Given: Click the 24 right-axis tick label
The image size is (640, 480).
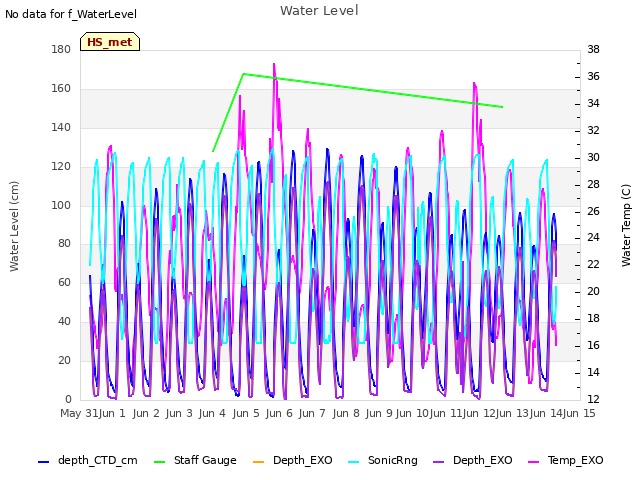Looking at the screenshot, I should click(593, 238).
